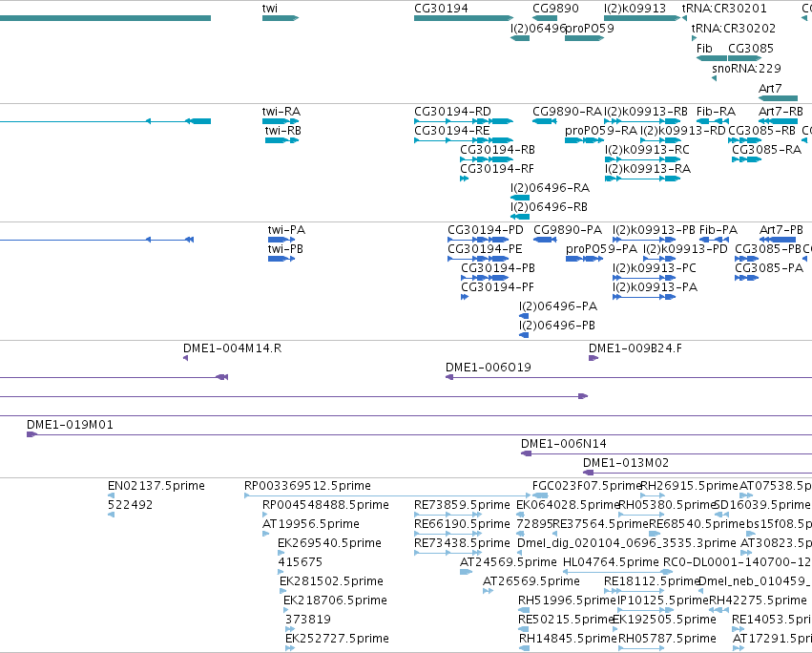Click the CG3085-RA transcript label

[766, 150]
